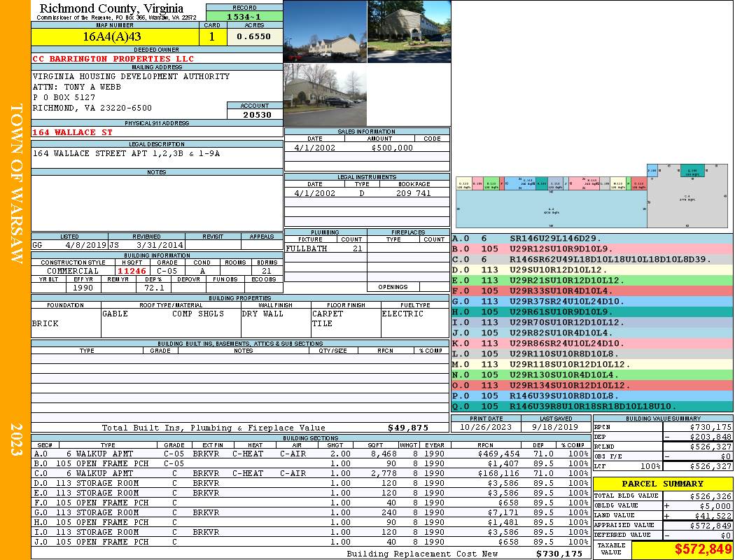This screenshot has width=735, height=560.
Task: Select listed date 4/8/2019
Action: (86, 244)
